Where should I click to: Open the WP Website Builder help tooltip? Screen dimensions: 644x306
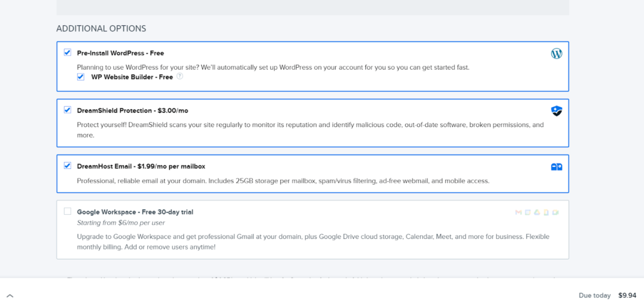click(x=179, y=76)
